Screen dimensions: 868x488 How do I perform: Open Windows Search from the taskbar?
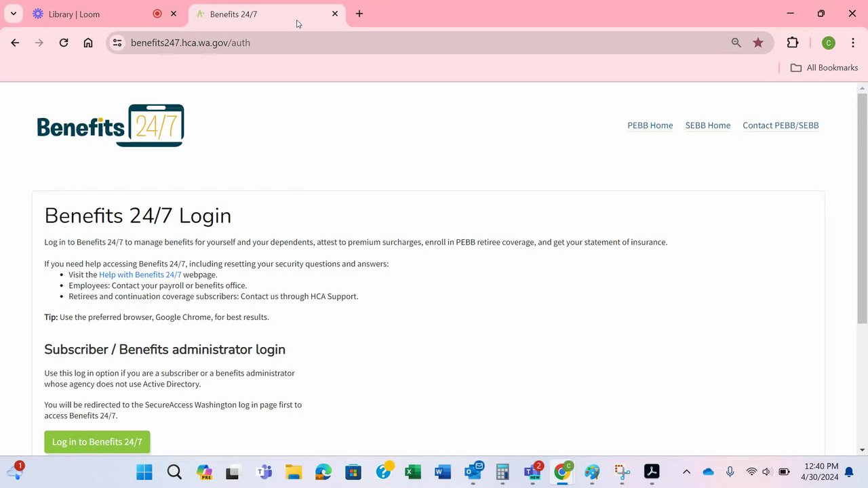click(174, 472)
